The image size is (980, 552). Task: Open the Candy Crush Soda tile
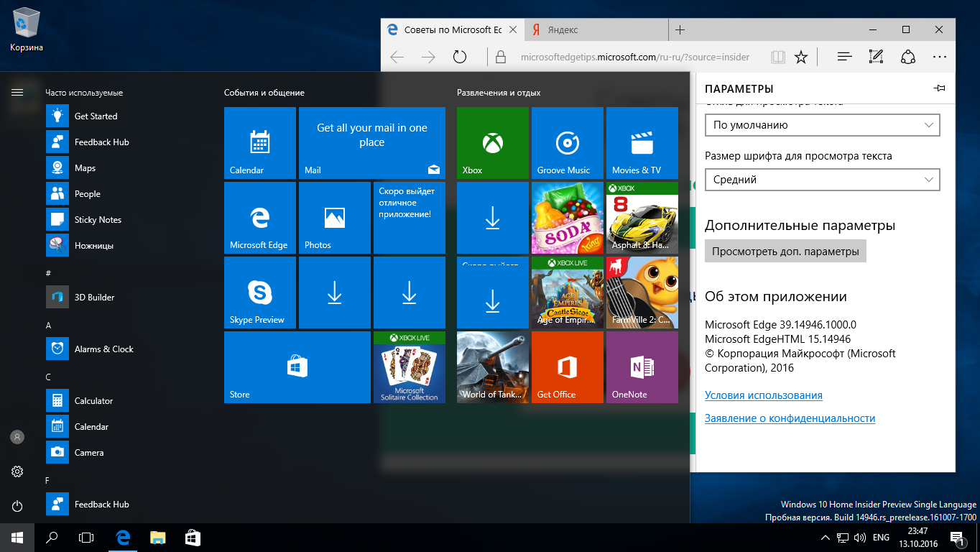[x=568, y=218]
